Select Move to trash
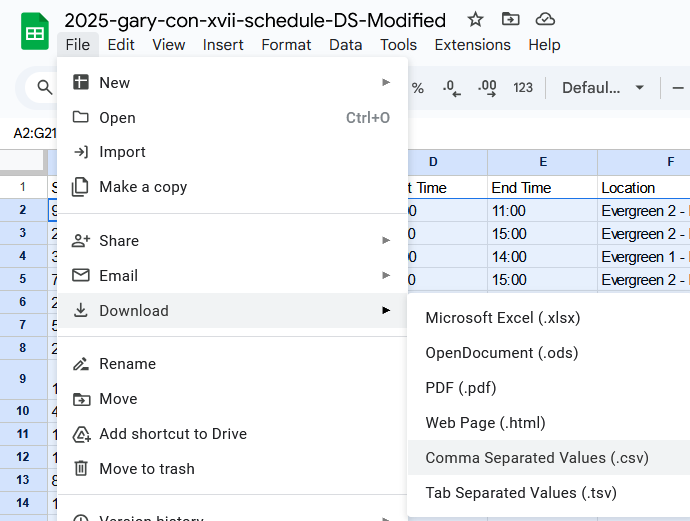The height and width of the screenshot is (521, 690). 232,469
